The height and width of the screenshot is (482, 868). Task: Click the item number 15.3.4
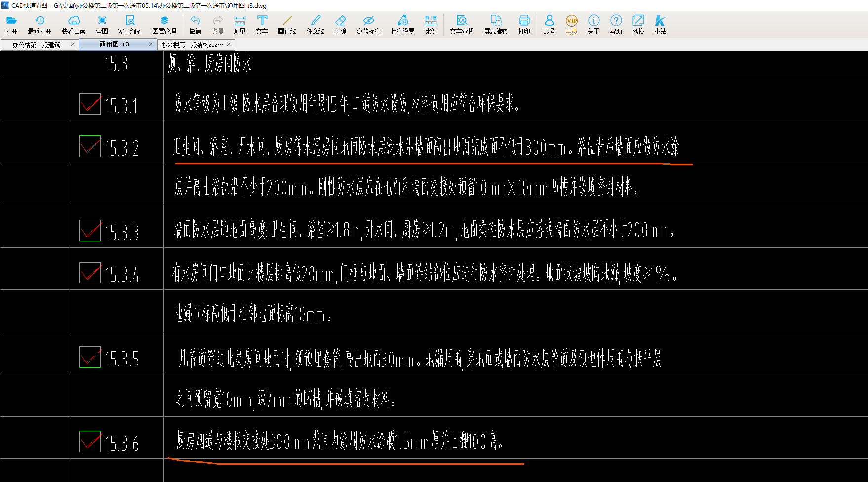[121, 274]
